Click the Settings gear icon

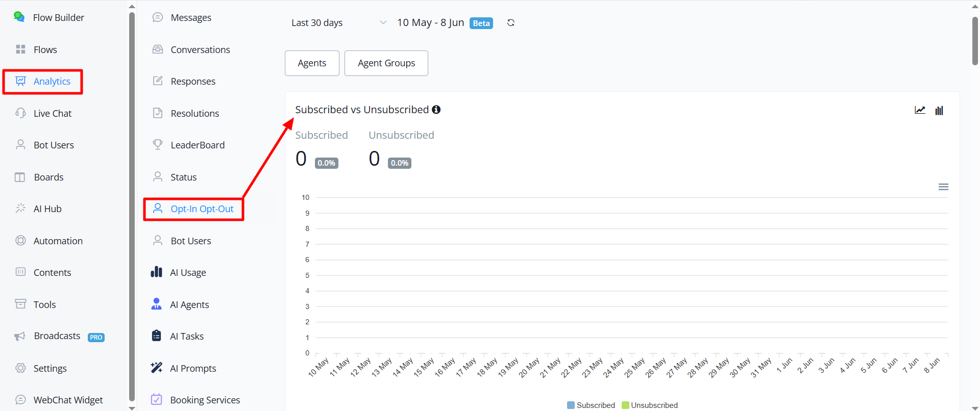(20, 368)
